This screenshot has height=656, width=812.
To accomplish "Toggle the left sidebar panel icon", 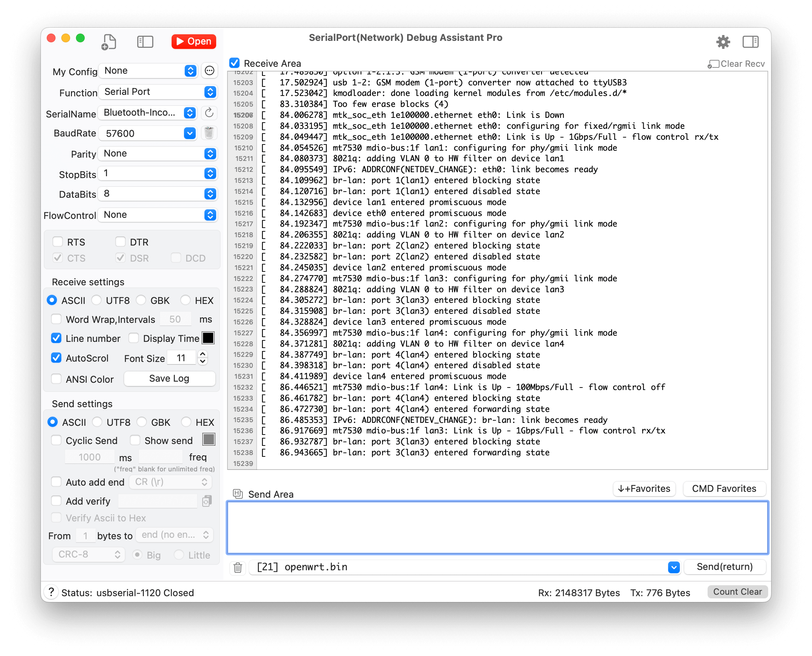I will (x=145, y=42).
